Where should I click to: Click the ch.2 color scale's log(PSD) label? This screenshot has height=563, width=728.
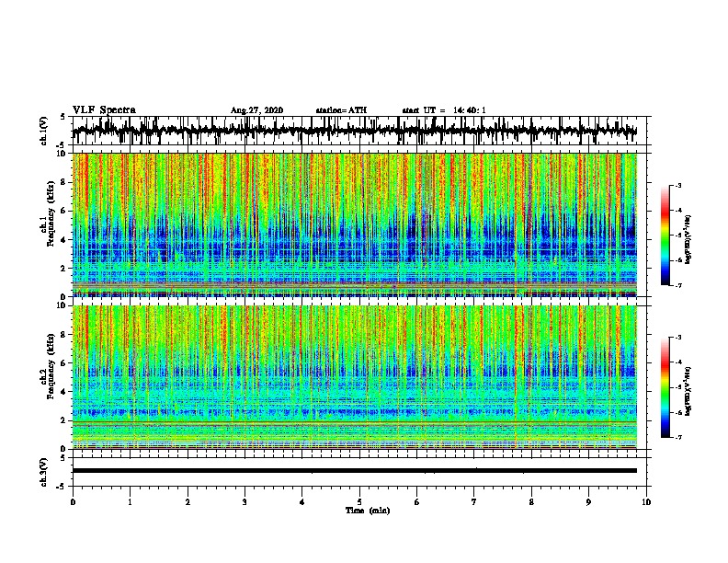coord(689,392)
